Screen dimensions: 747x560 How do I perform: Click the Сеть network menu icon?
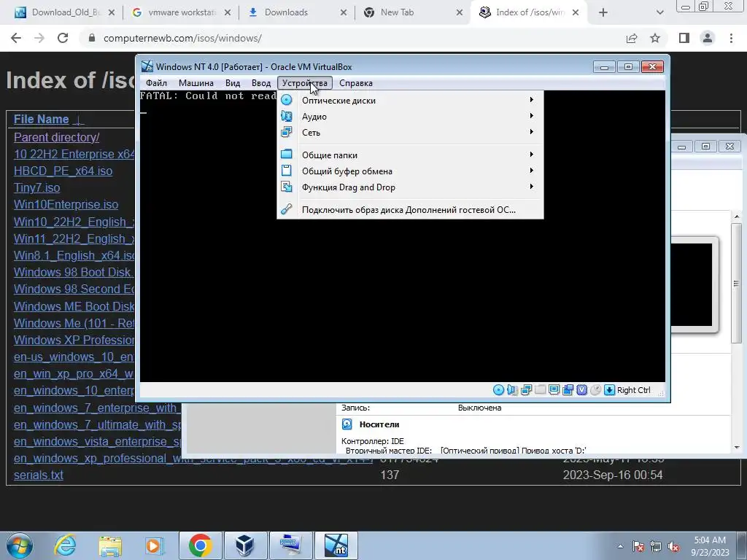[x=286, y=132]
